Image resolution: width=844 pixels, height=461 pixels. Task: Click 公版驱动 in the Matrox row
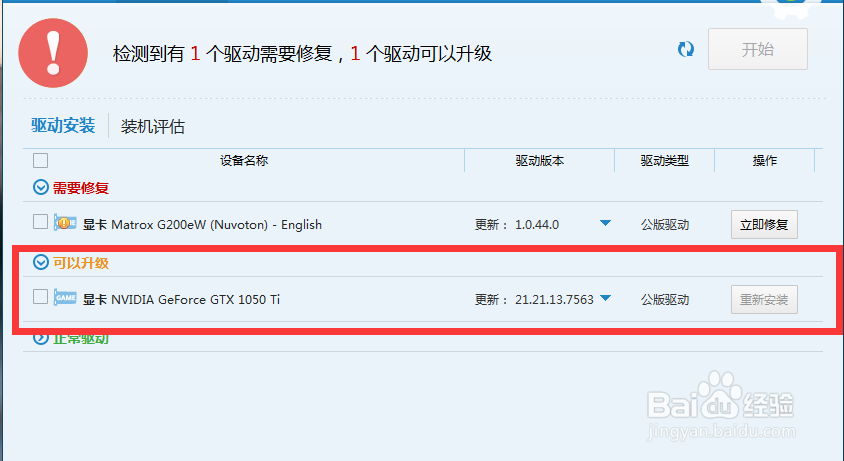(x=665, y=225)
